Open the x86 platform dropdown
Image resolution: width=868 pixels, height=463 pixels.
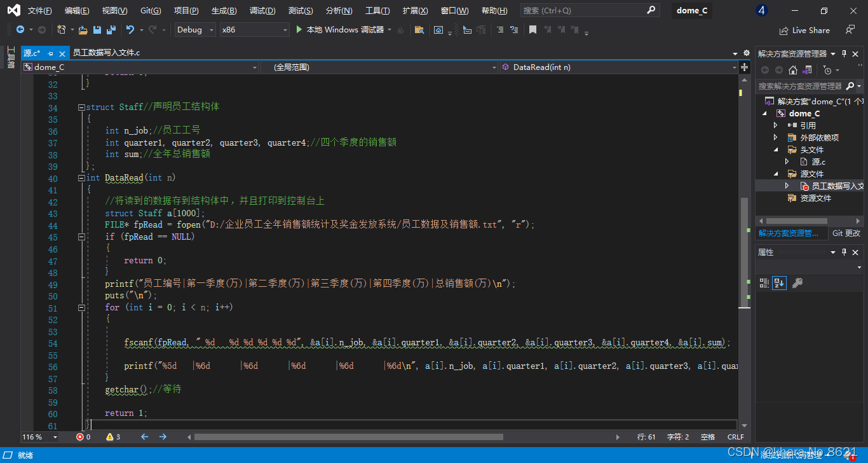(x=254, y=30)
